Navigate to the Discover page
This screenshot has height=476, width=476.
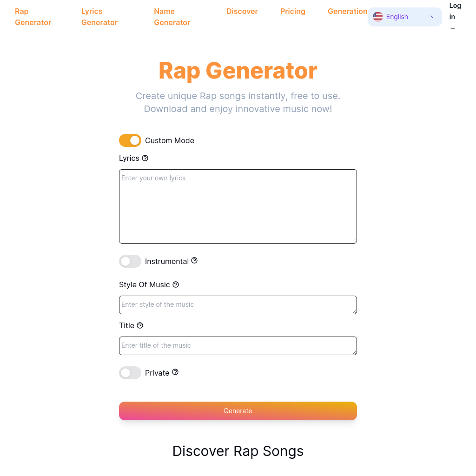242,11
